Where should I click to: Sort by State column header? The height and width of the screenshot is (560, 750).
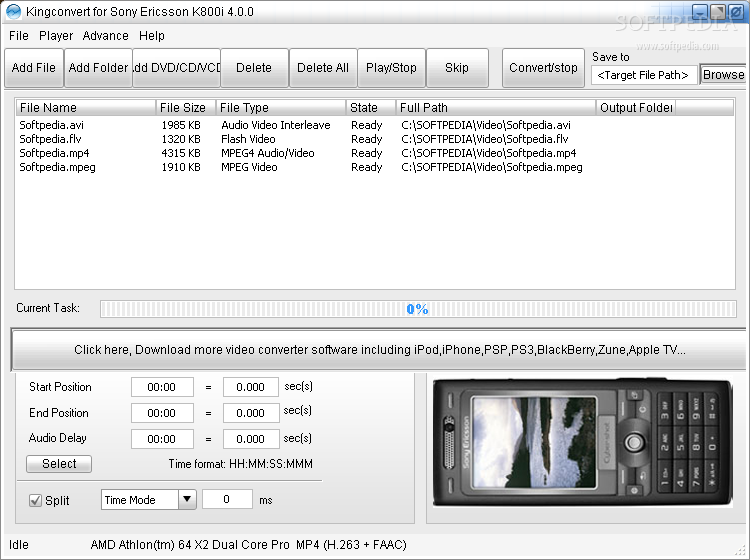point(371,108)
